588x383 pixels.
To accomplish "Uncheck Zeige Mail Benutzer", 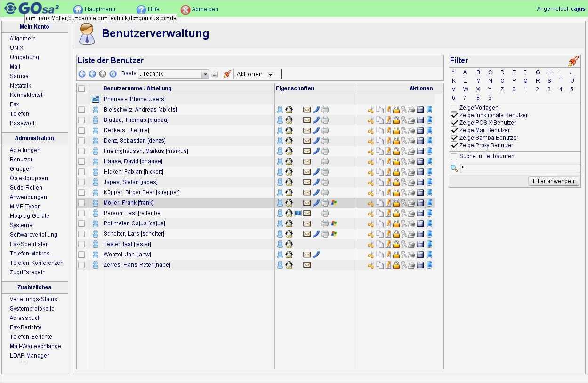I will pos(454,130).
